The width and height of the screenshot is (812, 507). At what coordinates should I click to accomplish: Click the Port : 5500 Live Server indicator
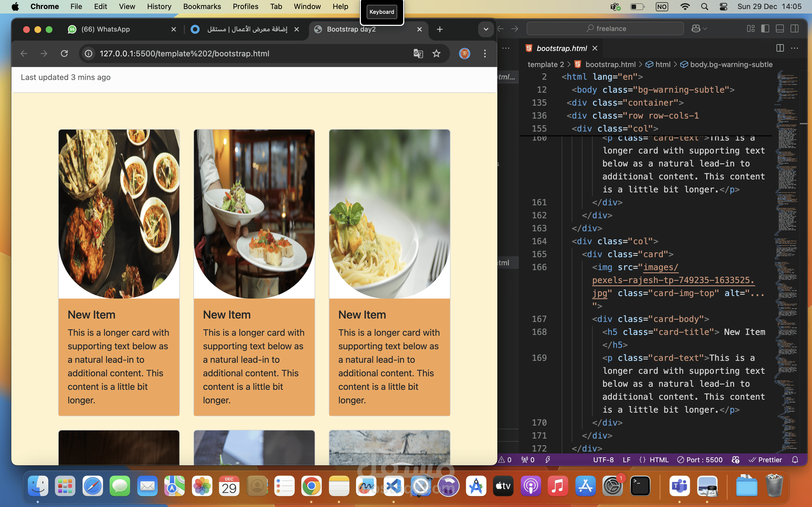click(x=700, y=460)
